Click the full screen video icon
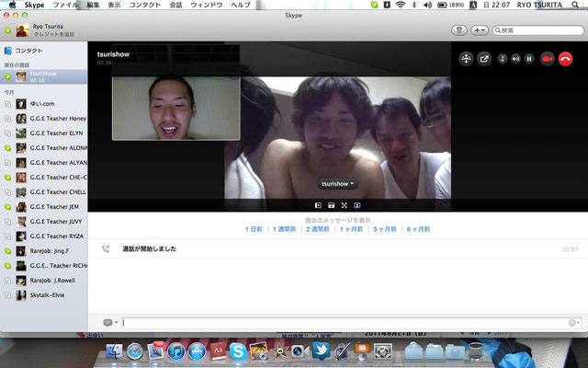The height and width of the screenshot is (368, 588). [x=344, y=205]
